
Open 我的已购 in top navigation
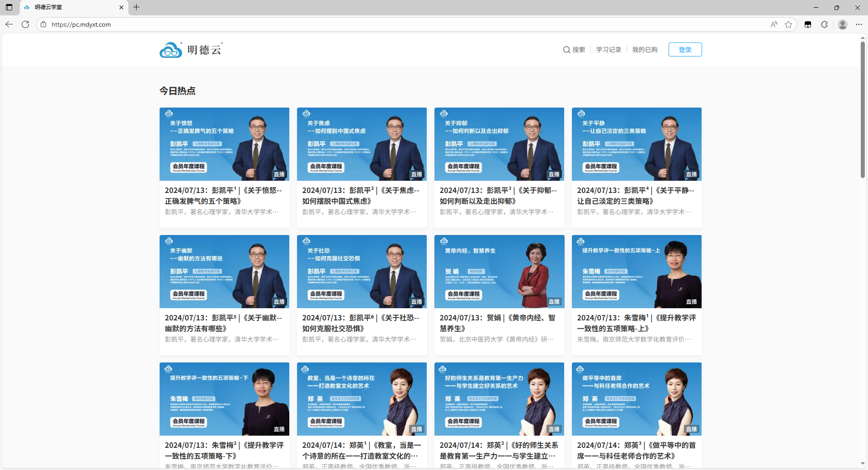[x=645, y=50]
